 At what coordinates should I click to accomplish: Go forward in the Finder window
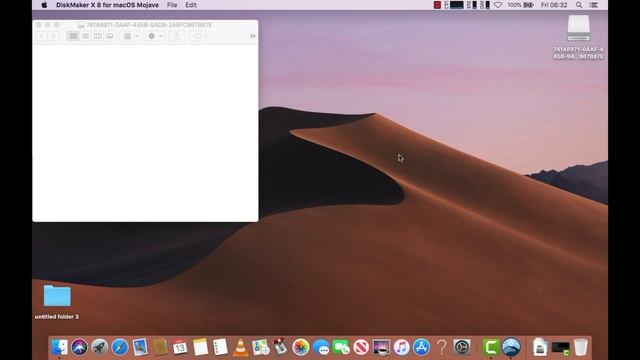53,36
